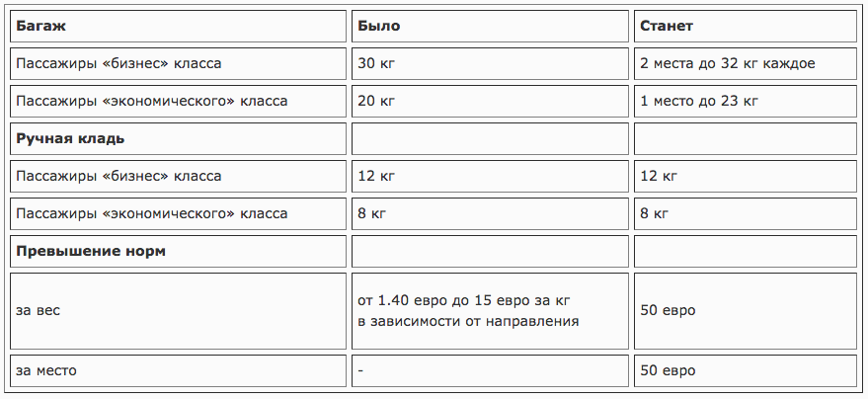Select the 'за место' row label
Screen dimensions: 868x399
coord(179,370)
